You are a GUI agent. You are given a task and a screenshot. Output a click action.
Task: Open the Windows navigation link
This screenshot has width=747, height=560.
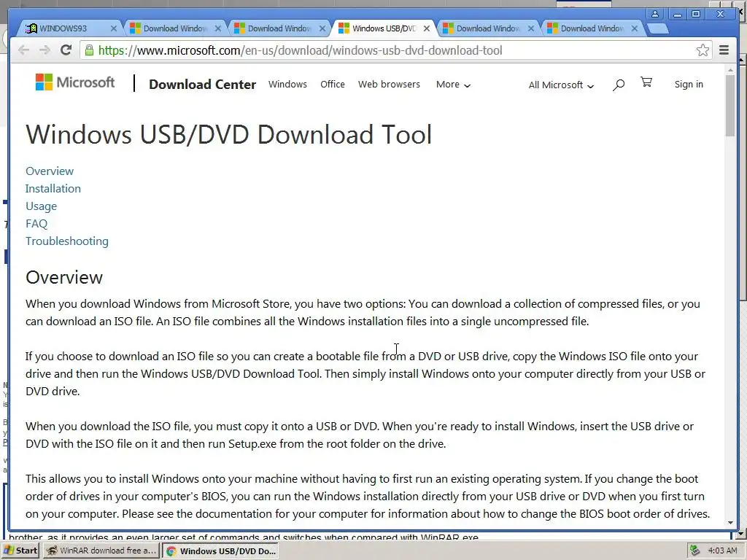(x=287, y=85)
